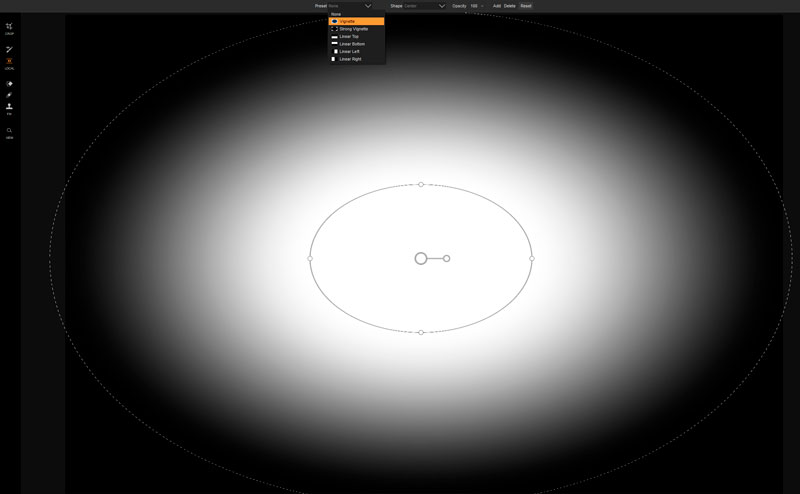
Task: Select the eraser tool in the left sidebar
Action: tap(9, 84)
